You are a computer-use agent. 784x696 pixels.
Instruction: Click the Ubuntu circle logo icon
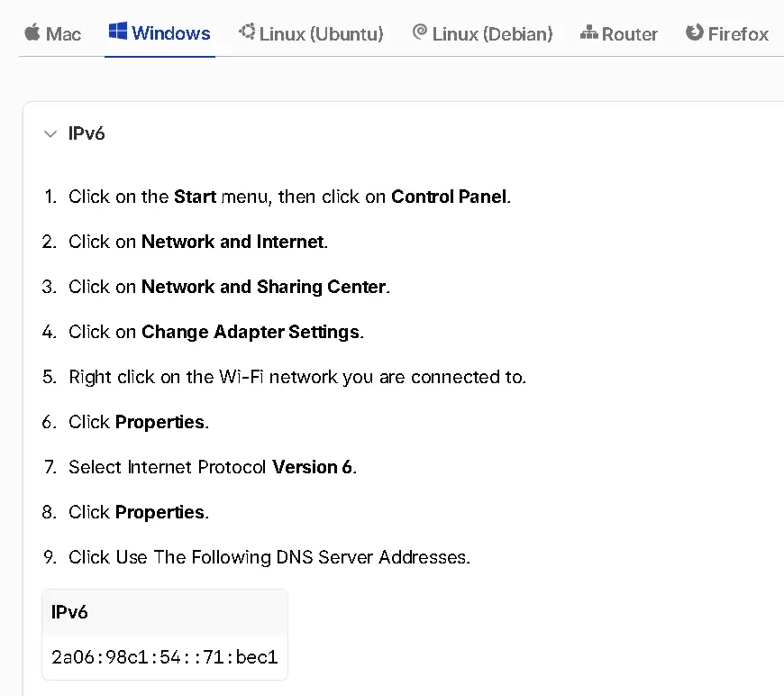pyautogui.click(x=247, y=31)
